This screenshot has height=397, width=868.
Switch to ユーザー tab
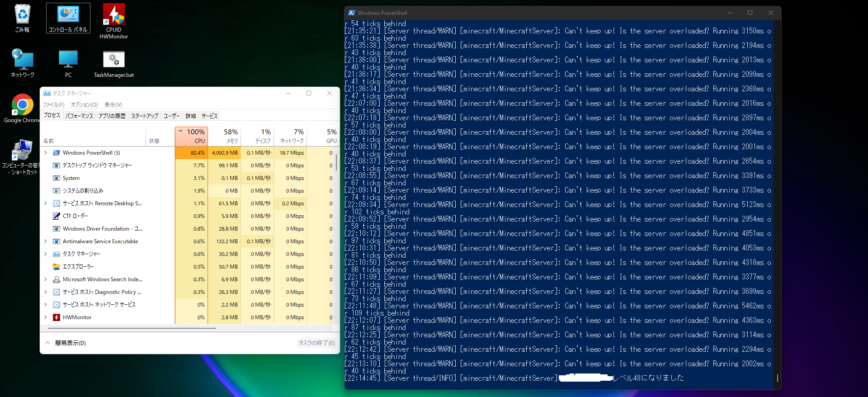point(172,116)
